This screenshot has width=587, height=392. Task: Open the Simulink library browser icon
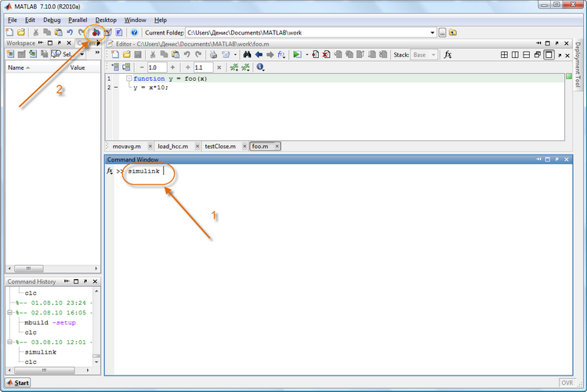96,33
